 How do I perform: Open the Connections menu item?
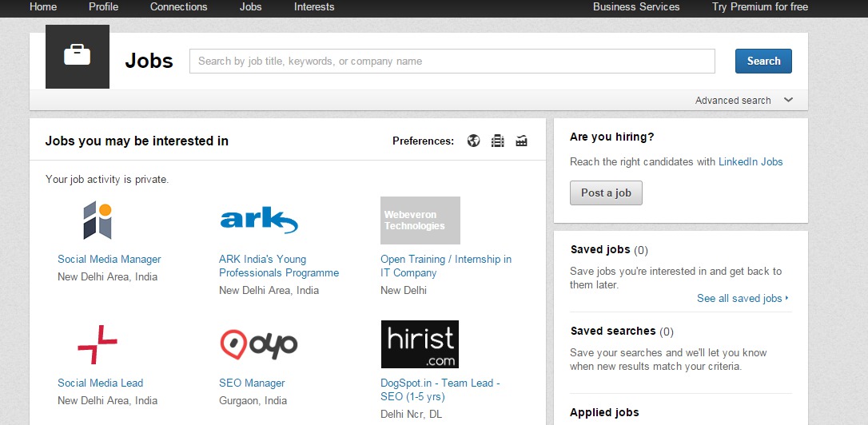click(x=179, y=7)
